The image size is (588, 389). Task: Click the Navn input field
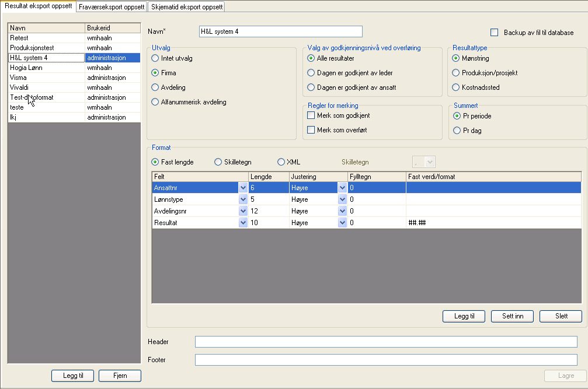tap(280, 31)
